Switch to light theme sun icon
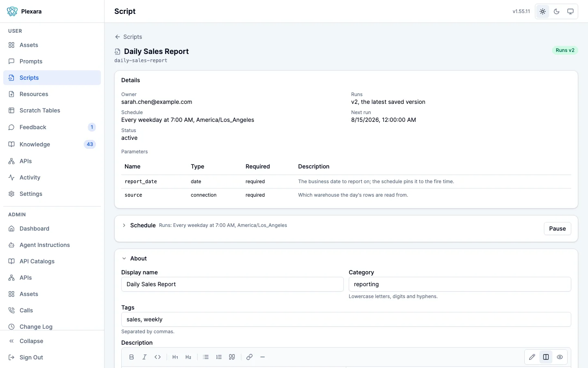The height and width of the screenshot is (368, 588). click(543, 11)
